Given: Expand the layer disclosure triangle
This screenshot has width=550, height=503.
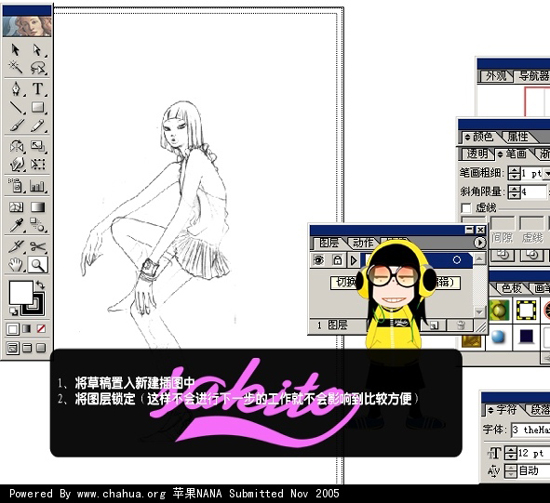Looking at the screenshot, I should tap(353, 260).
